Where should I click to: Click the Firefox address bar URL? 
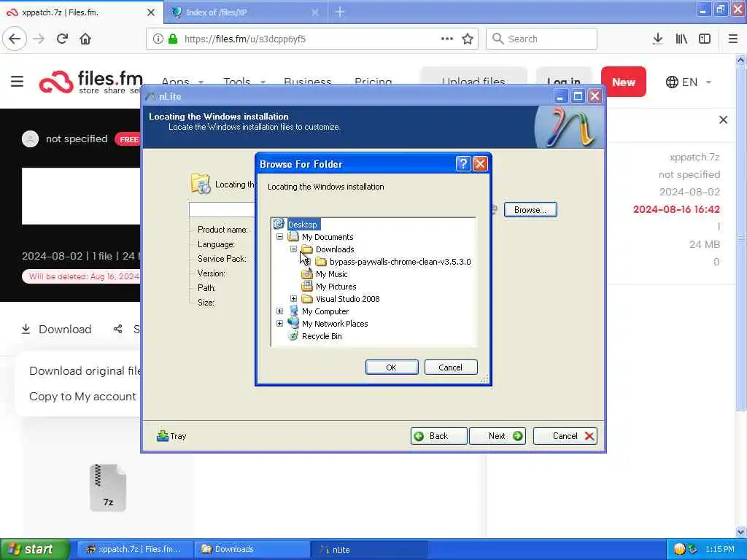[245, 39]
